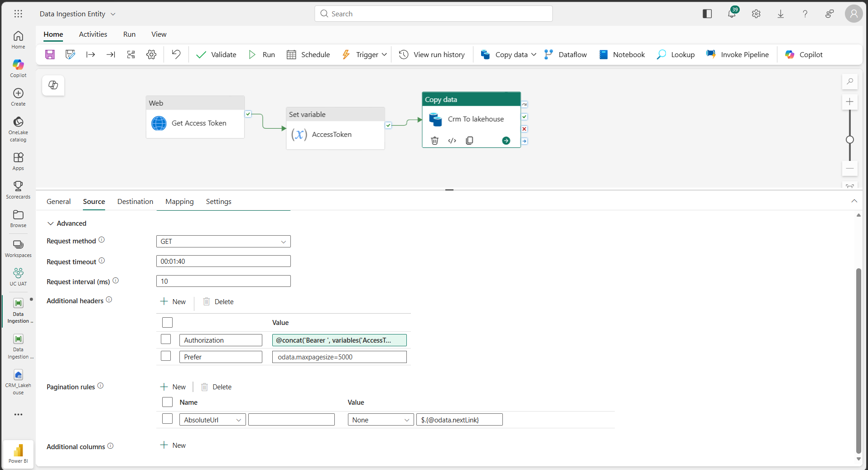
Task: View code of Copy data activity
Action: click(452, 141)
